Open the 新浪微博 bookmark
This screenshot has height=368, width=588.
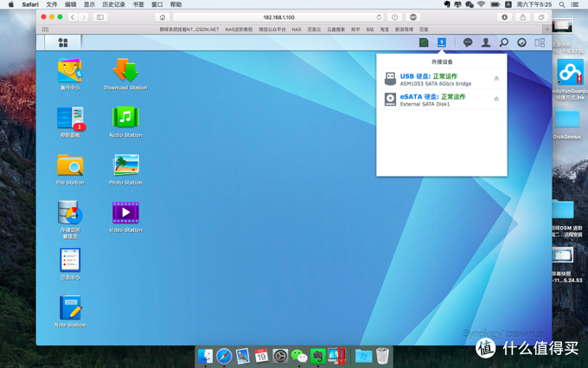404,29
